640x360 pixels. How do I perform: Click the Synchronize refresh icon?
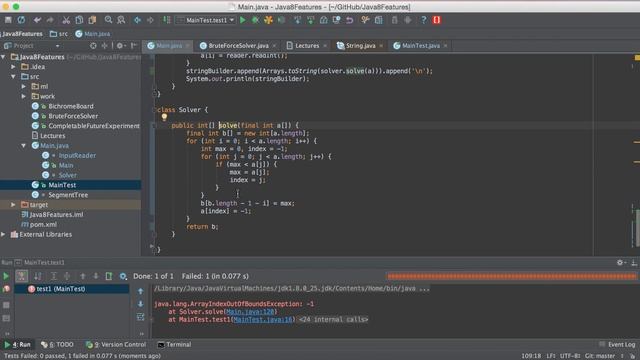point(21,20)
